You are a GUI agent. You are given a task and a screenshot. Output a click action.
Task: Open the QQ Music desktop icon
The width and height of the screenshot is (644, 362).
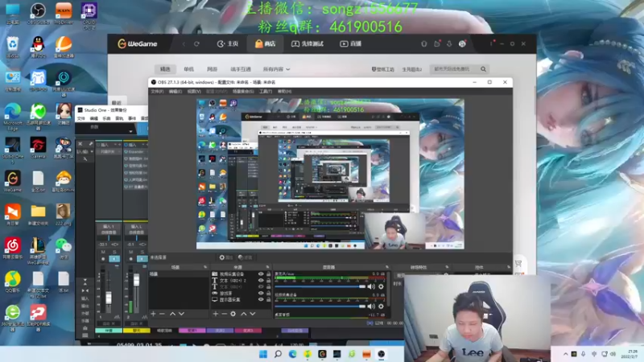point(13,282)
